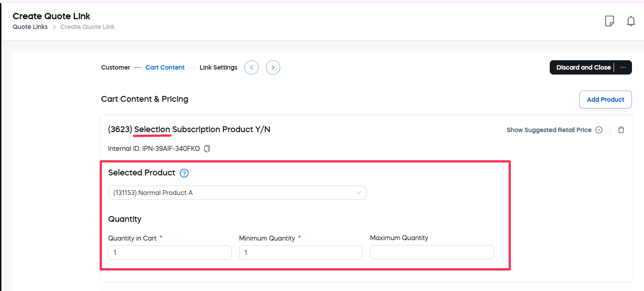Delete the product with trash icon

pos(621,130)
